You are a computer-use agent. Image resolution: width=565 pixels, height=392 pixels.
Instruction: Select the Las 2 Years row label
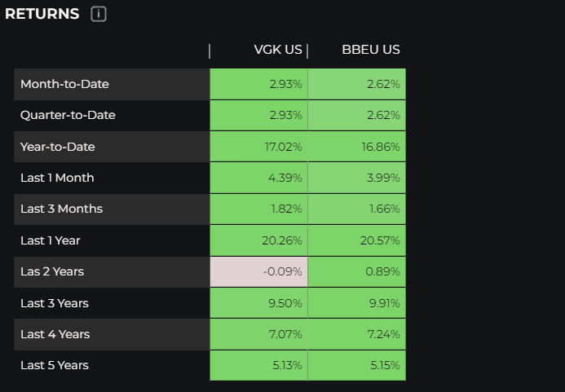click(52, 271)
